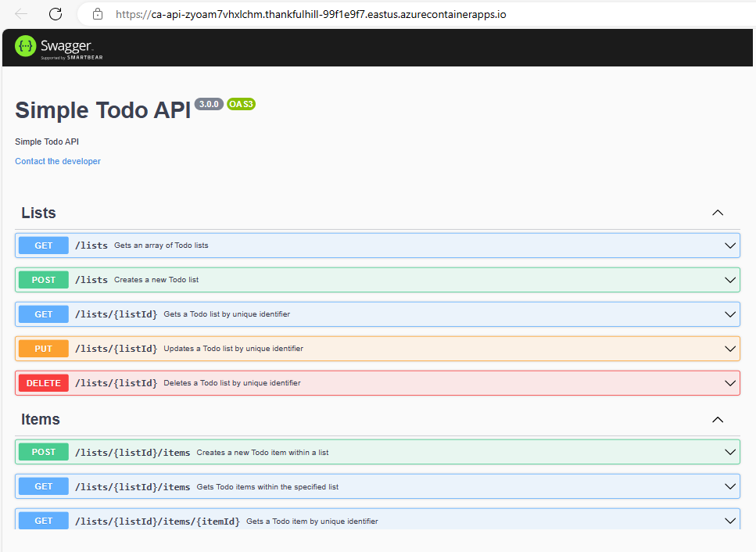Click the Lists section heading
The width and height of the screenshot is (756, 552).
[x=38, y=213]
